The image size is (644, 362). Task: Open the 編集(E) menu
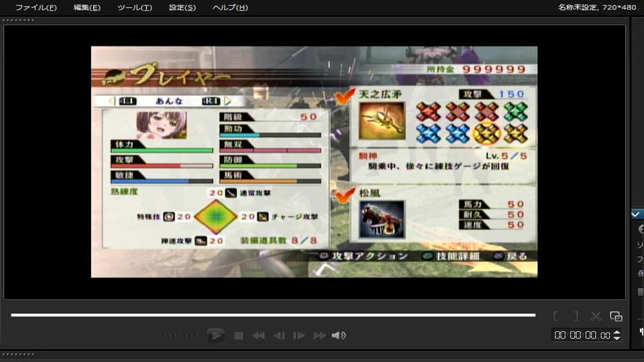coord(87,7)
